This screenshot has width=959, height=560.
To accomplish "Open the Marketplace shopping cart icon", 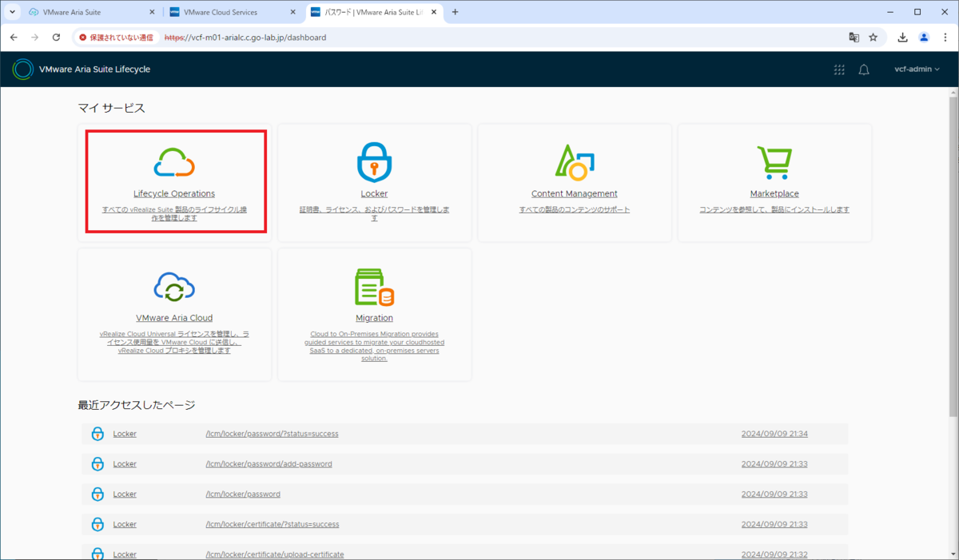I will coord(774,162).
